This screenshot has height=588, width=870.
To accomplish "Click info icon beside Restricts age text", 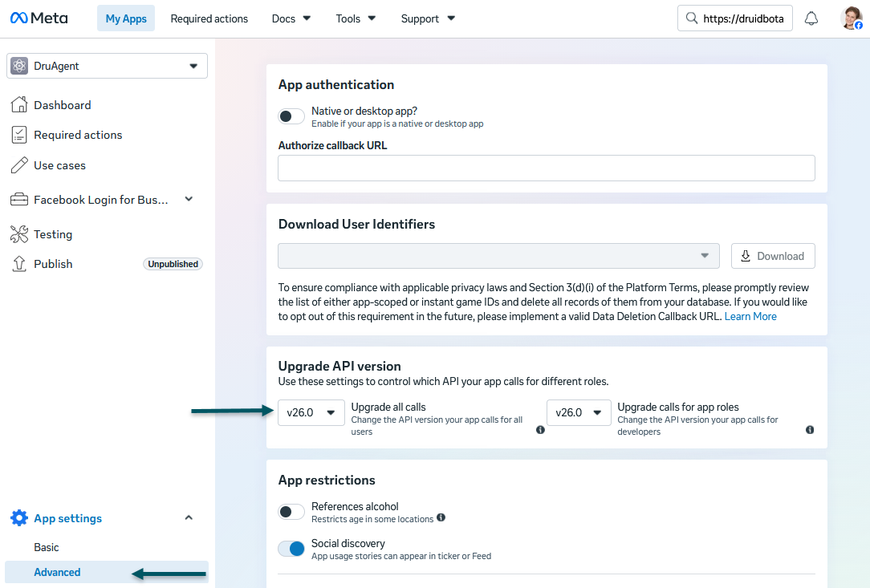I will (441, 517).
